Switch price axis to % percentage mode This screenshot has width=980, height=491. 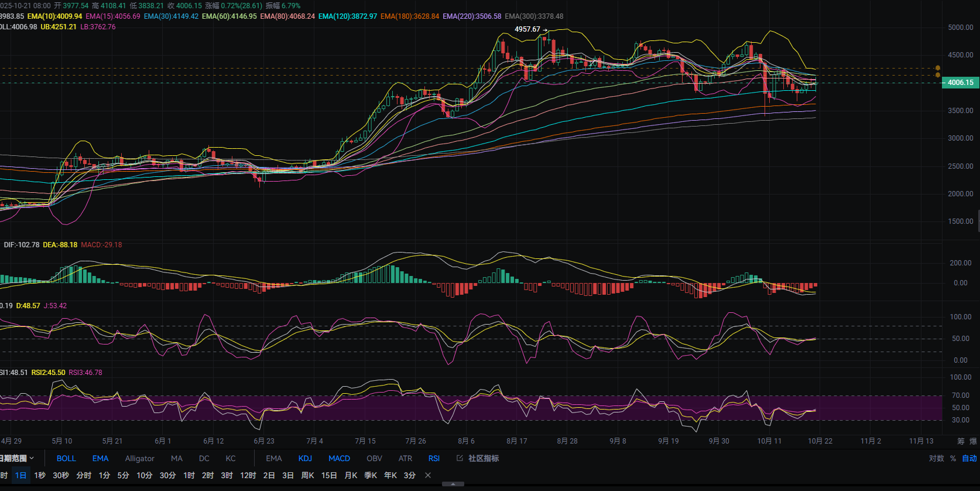[x=953, y=458]
